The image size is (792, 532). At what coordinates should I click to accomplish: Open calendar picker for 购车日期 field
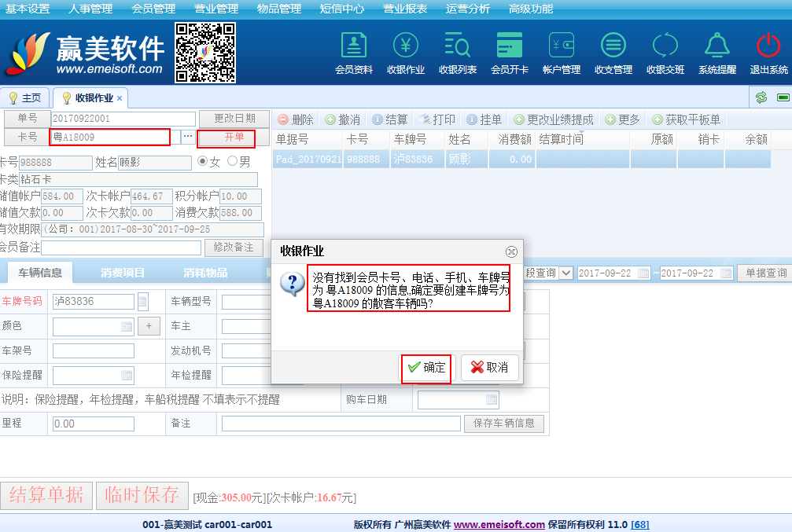[x=491, y=400]
